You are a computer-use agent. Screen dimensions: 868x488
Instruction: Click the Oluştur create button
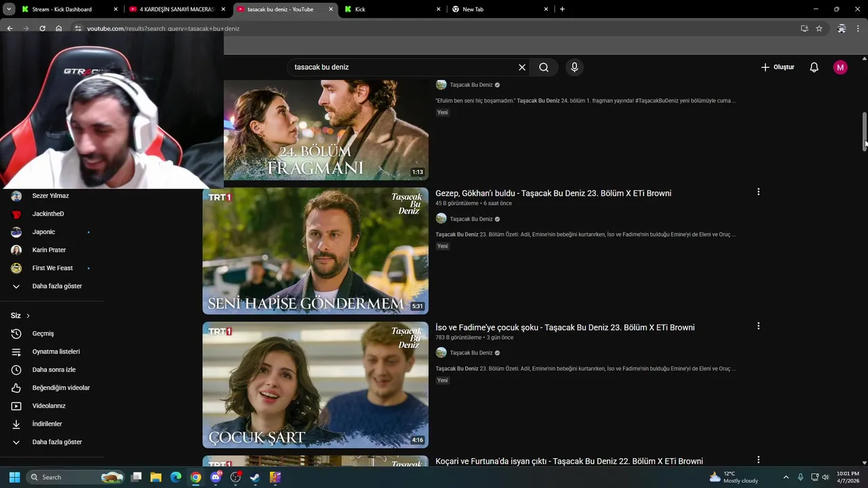(777, 67)
